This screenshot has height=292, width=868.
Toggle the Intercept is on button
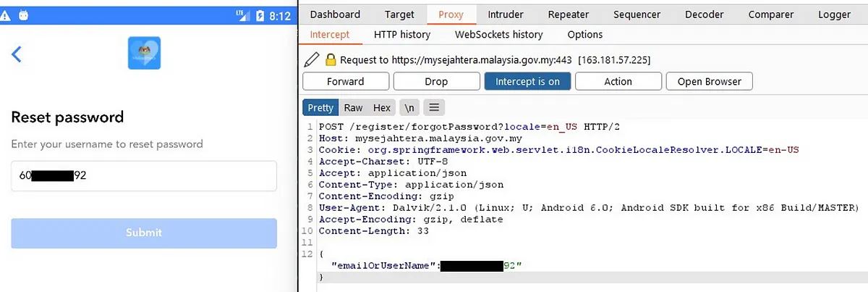click(x=527, y=81)
